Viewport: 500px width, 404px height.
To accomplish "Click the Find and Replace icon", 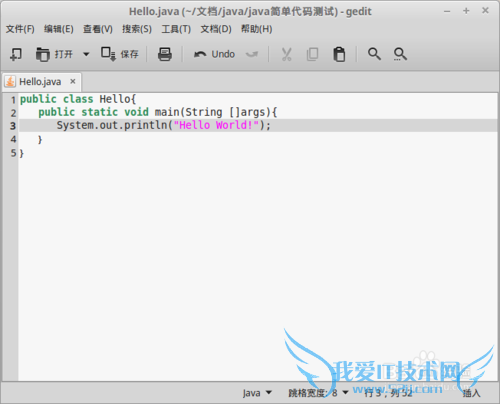I will coord(400,54).
